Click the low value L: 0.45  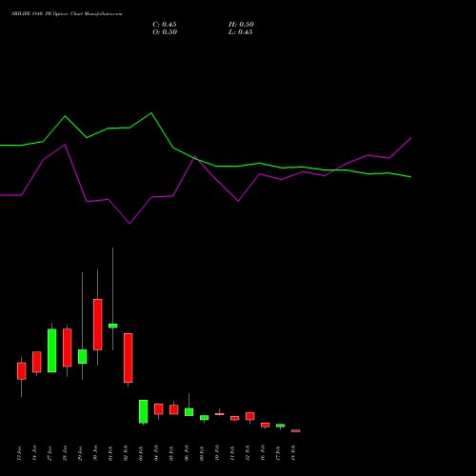point(241,32)
